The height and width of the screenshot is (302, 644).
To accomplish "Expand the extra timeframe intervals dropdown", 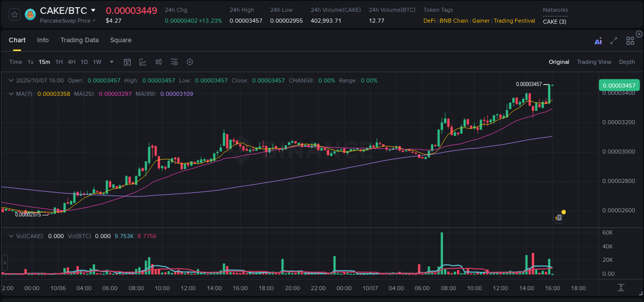I will point(111,62).
